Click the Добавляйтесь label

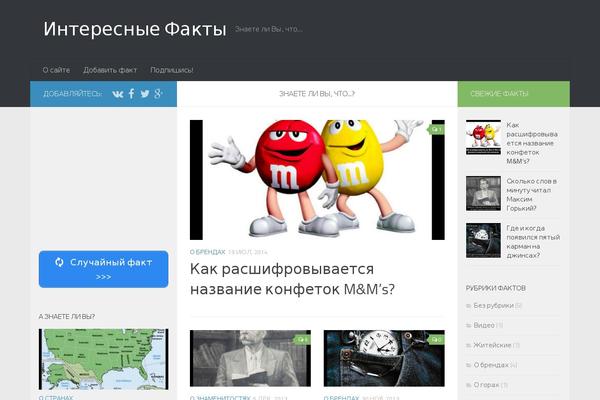click(x=73, y=94)
